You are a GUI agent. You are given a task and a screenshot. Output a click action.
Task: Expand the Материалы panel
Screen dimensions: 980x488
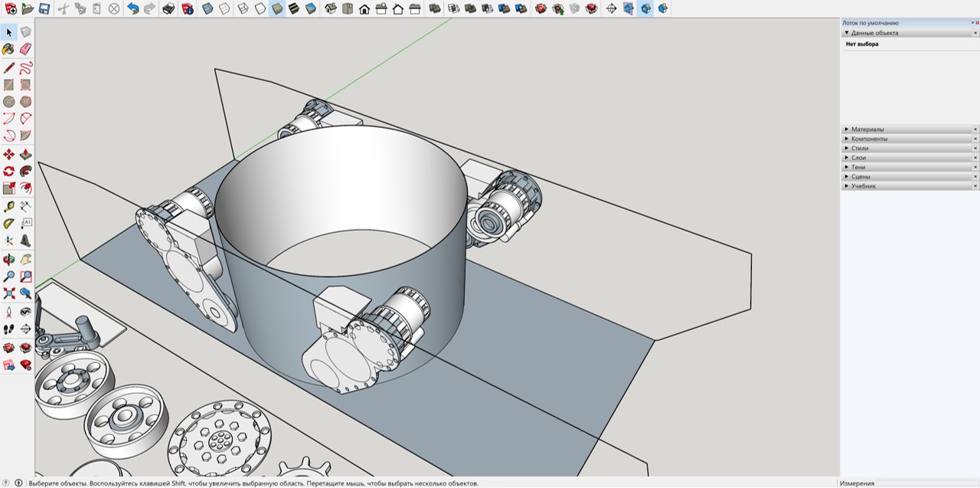click(x=867, y=129)
